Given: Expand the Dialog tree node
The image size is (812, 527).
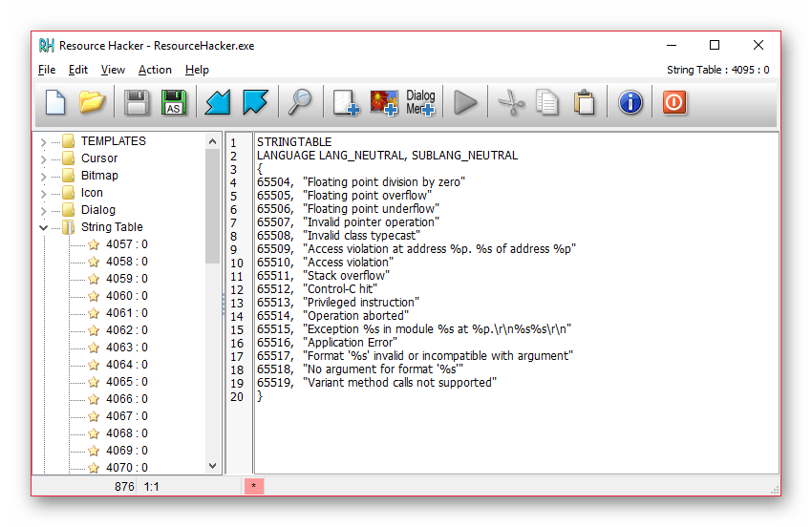Looking at the screenshot, I should [x=44, y=211].
